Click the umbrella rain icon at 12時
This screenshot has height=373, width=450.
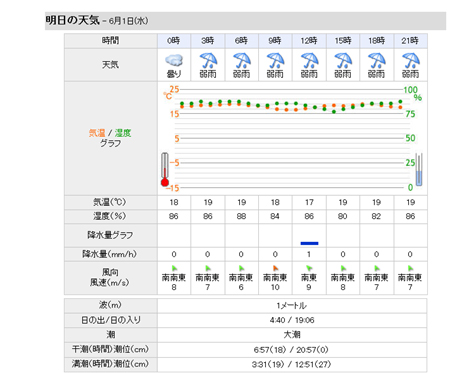[x=309, y=60]
